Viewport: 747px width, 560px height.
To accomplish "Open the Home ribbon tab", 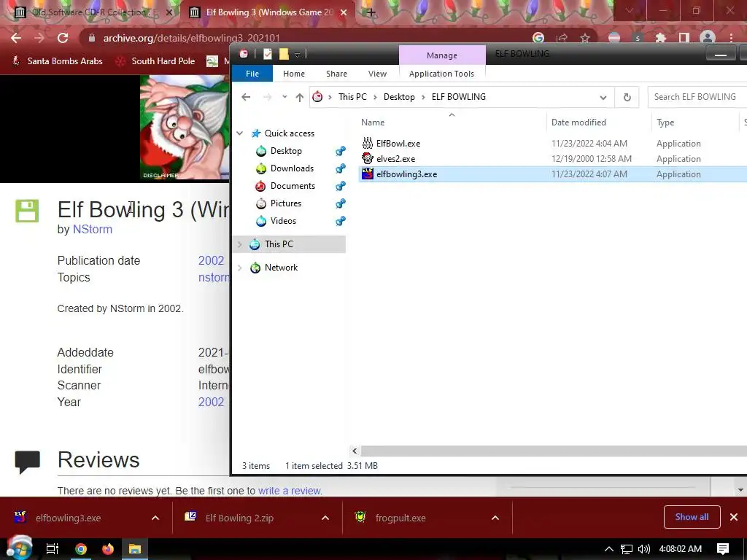I will pos(294,74).
